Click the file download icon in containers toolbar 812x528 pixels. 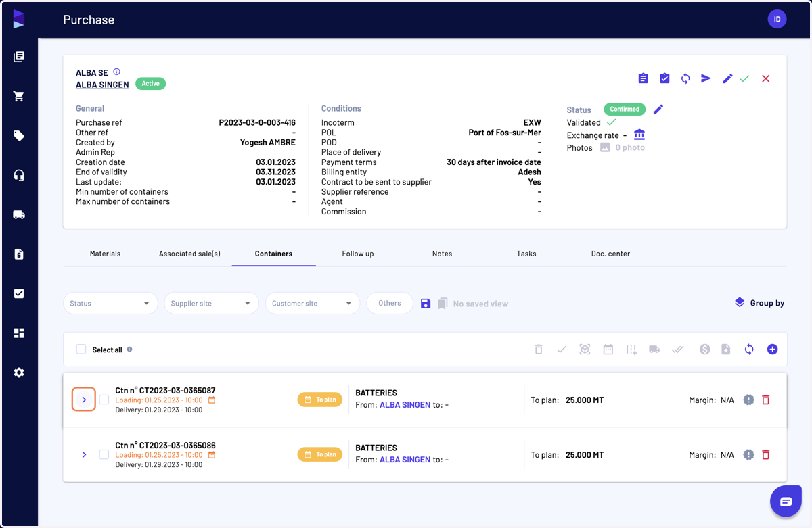pyautogui.click(x=726, y=350)
